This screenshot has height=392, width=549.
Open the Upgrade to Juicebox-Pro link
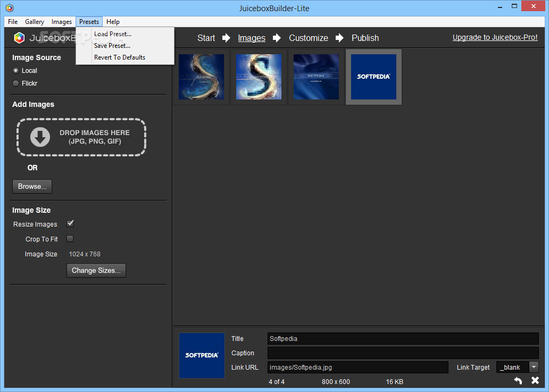[495, 37]
